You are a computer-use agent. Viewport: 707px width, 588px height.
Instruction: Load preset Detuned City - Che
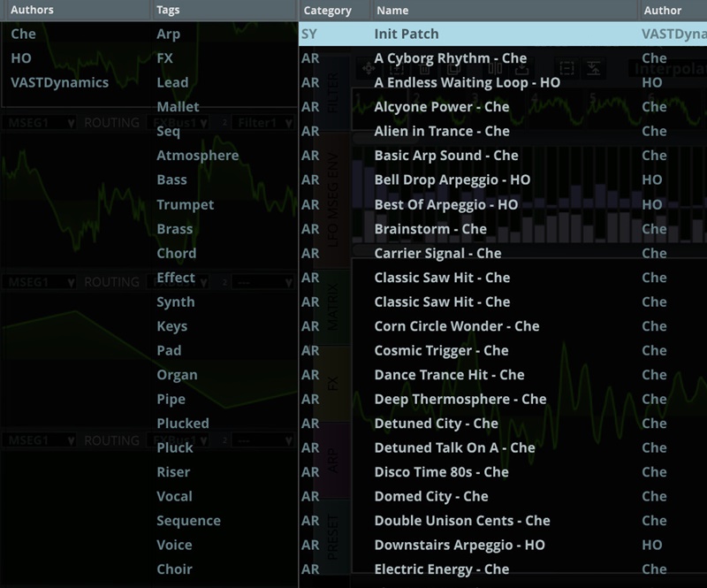click(436, 424)
